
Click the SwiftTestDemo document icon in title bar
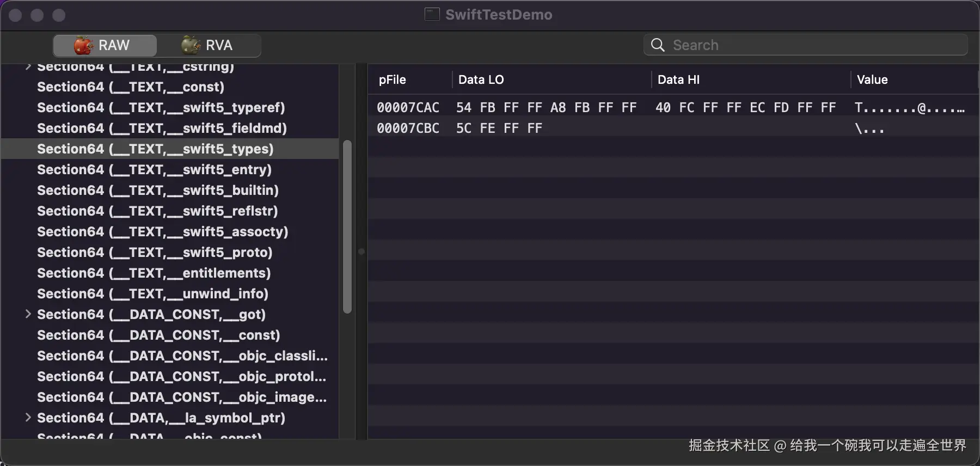[432, 15]
